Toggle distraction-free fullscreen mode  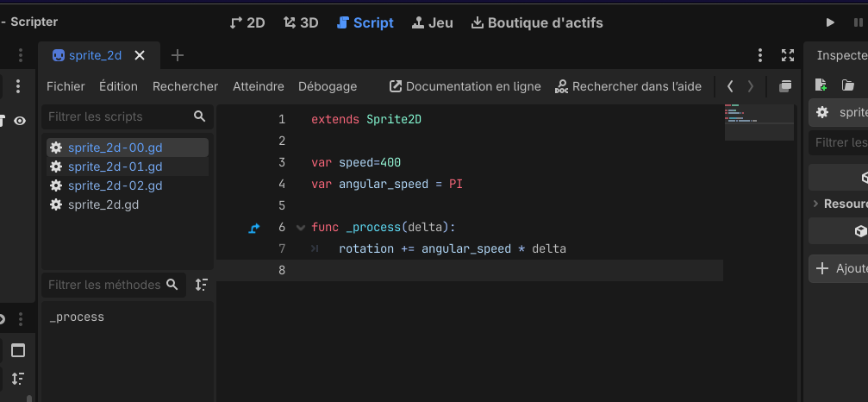[x=788, y=55]
